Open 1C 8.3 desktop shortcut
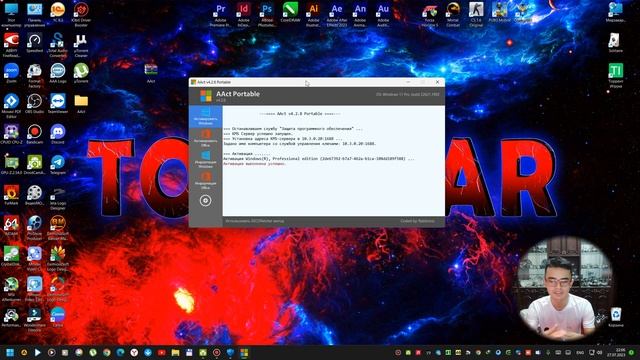This screenshot has width=640, height=360. [x=58, y=12]
